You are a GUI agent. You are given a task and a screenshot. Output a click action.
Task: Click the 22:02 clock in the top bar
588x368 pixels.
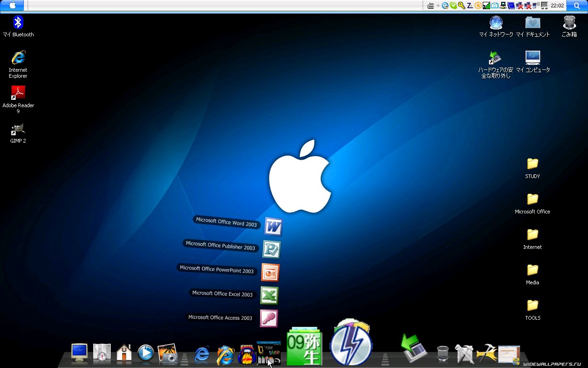(x=557, y=6)
